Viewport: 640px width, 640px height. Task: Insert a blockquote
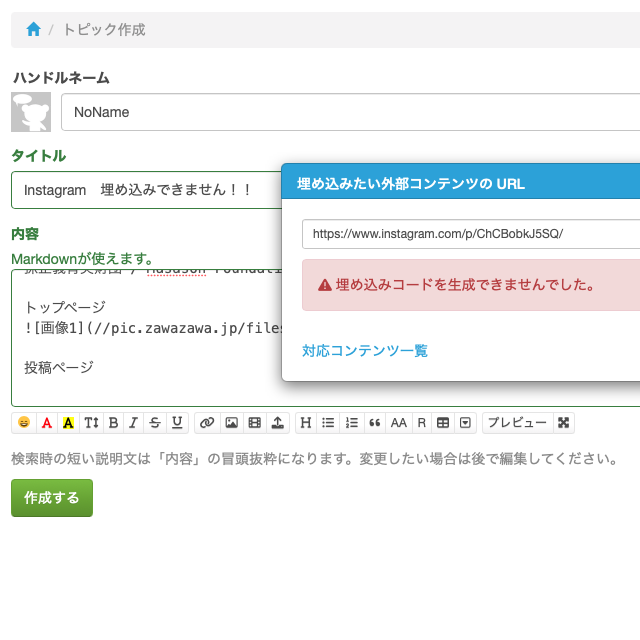click(375, 422)
